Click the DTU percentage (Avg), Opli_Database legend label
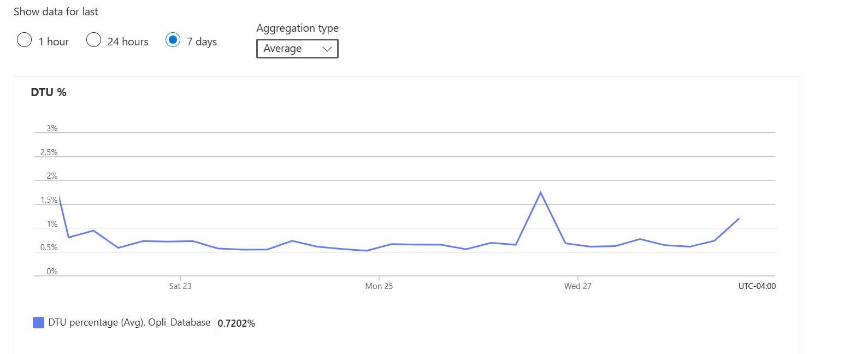Viewport: 868px width, 354px height. coord(129,322)
